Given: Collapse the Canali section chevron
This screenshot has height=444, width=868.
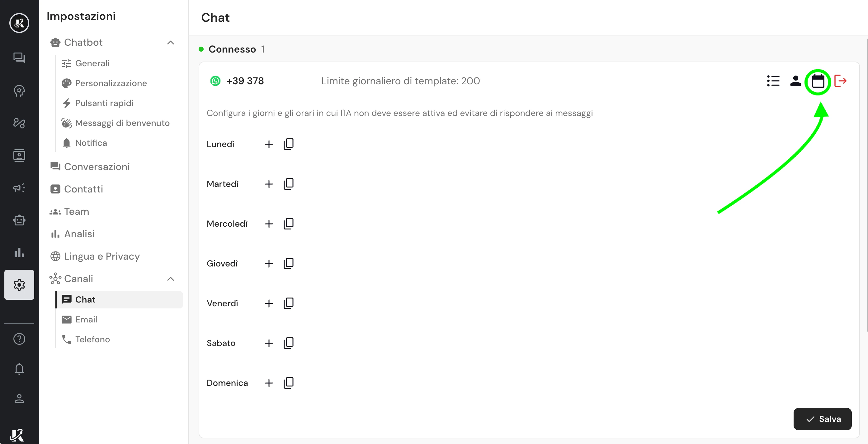Looking at the screenshot, I should click(171, 279).
